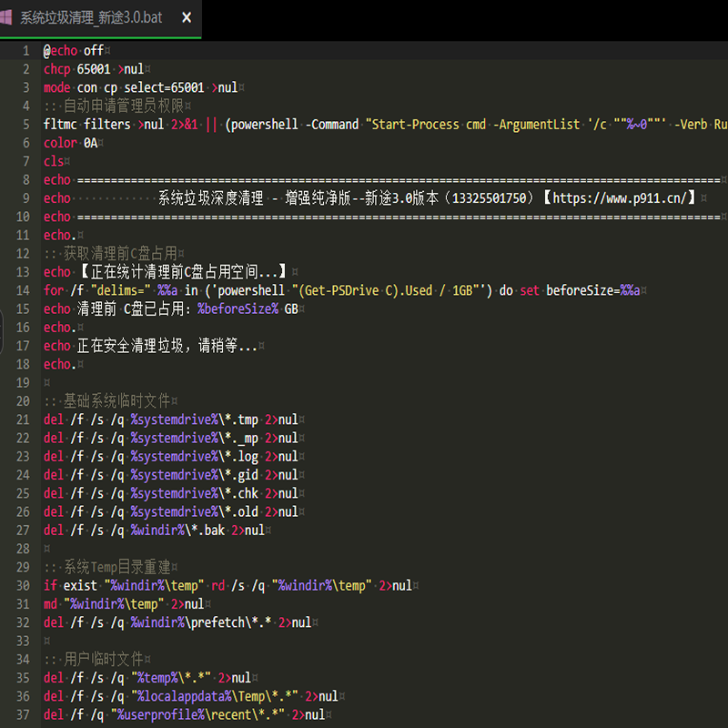Screen dimensions: 728x728
Task: Click '*.gid' del command on line 24
Action: coord(170,475)
